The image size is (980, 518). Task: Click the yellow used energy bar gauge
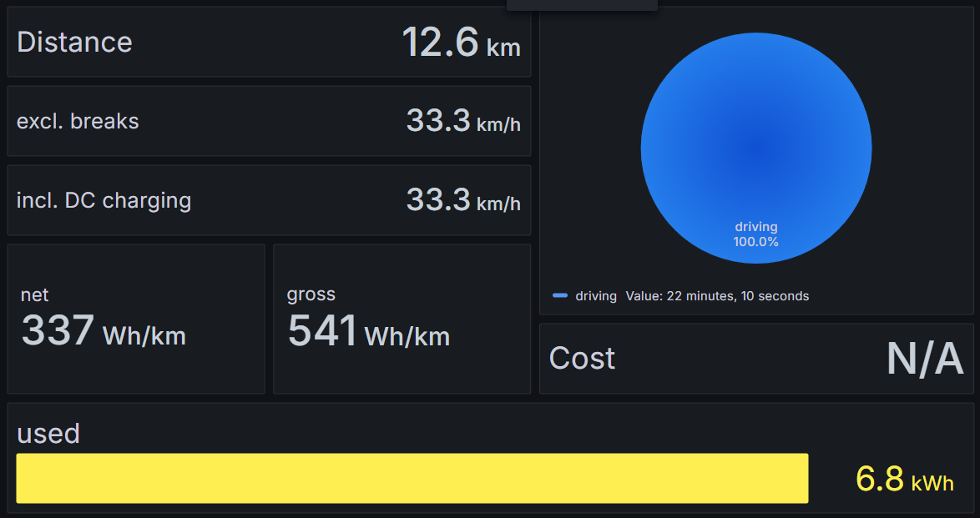412,479
